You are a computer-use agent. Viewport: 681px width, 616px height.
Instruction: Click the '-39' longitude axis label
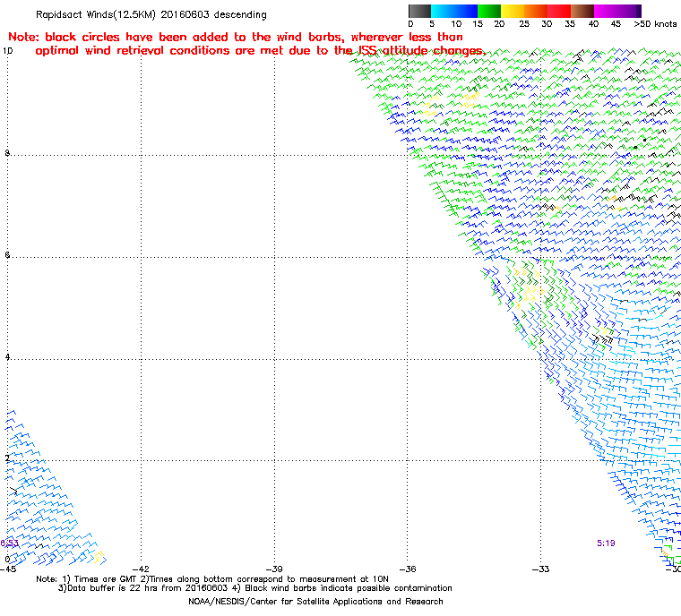click(x=274, y=569)
